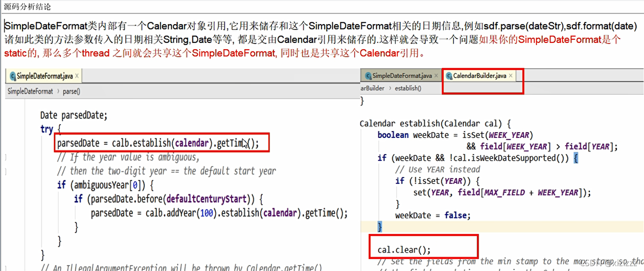Click the 'cal.clear();' statement

coord(404,250)
